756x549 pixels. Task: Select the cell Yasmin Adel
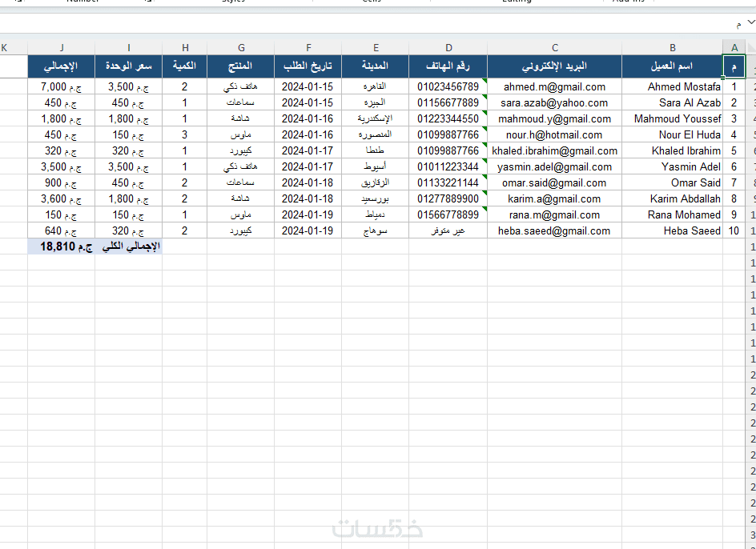pyautogui.click(x=672, y=166)
